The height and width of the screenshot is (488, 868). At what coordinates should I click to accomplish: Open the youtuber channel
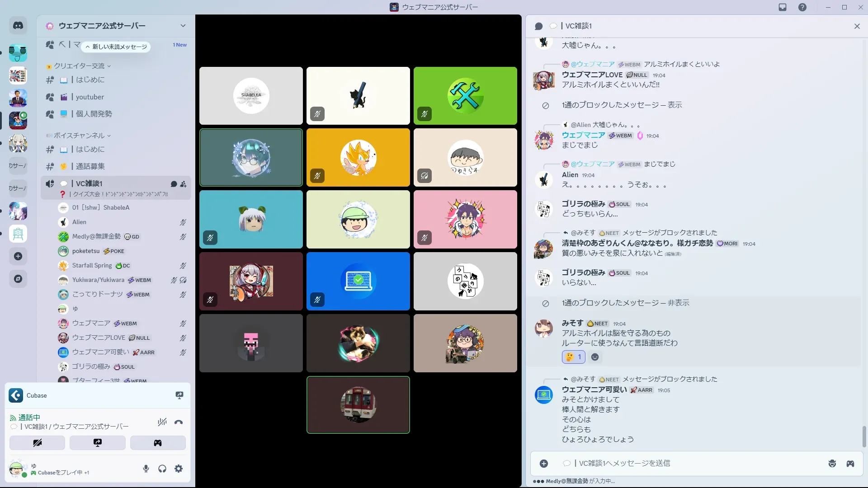(x=90, y=97)
